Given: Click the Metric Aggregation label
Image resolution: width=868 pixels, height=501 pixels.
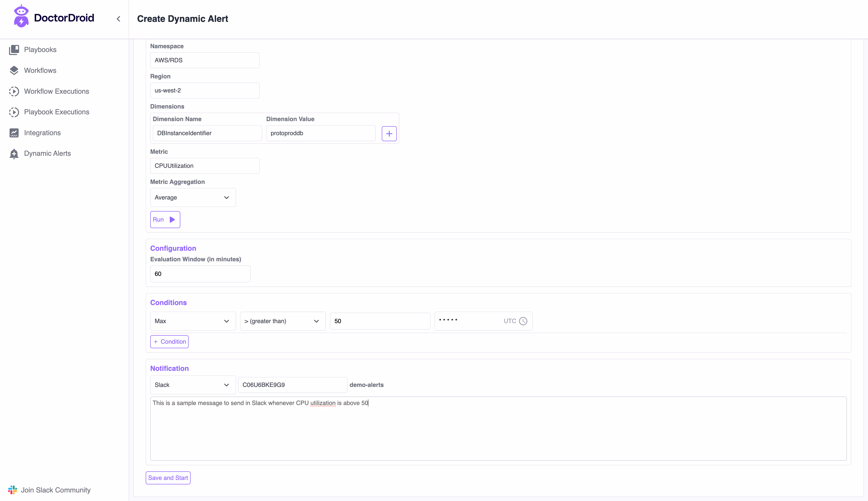Looking at the screenshot, I should (177, 182).
